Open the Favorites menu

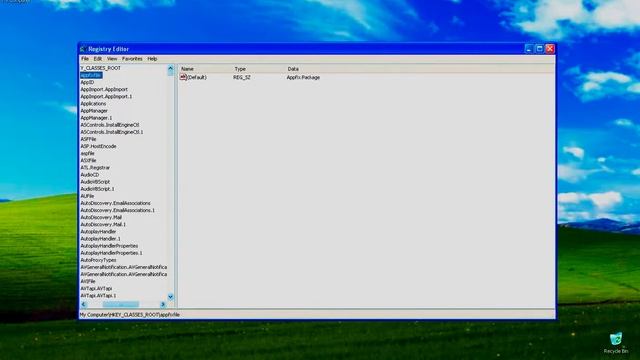[x=132, y=59]
